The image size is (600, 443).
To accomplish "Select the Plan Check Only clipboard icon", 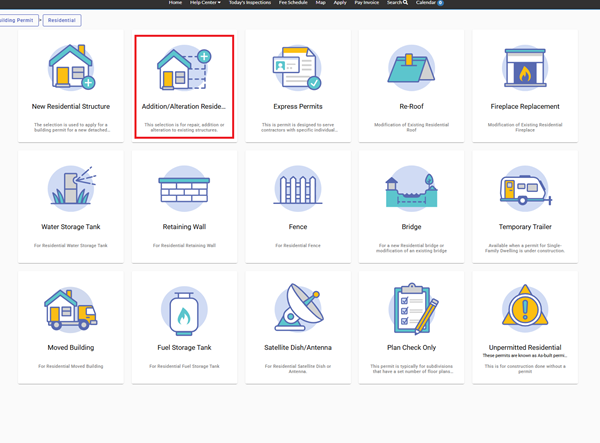I will click(x=410, y=308).
